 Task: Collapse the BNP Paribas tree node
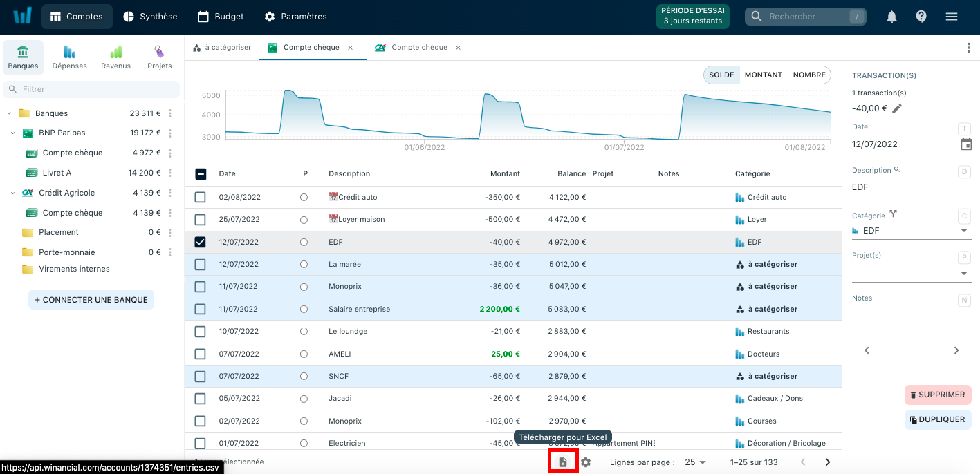pos(12,133)
